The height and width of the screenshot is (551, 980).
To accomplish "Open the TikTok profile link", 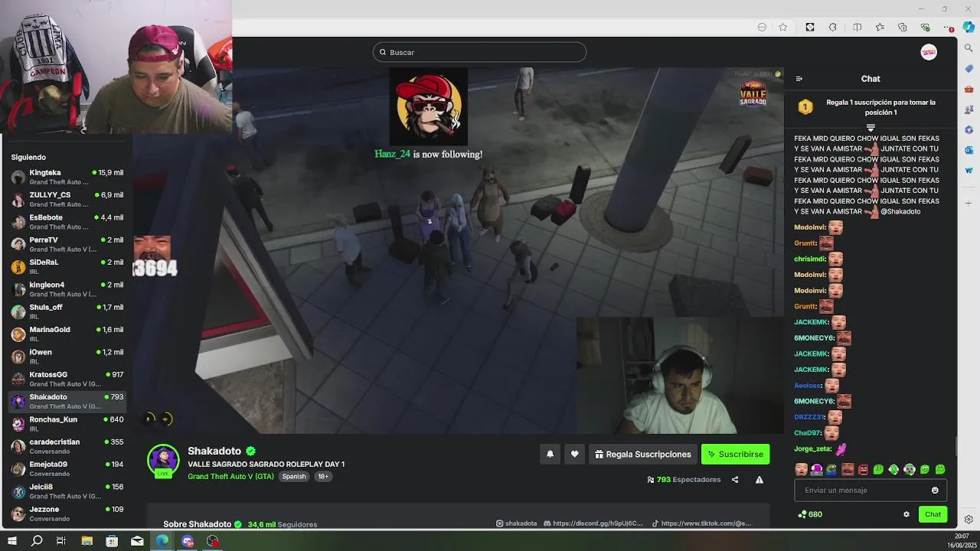I will [701, 524].
